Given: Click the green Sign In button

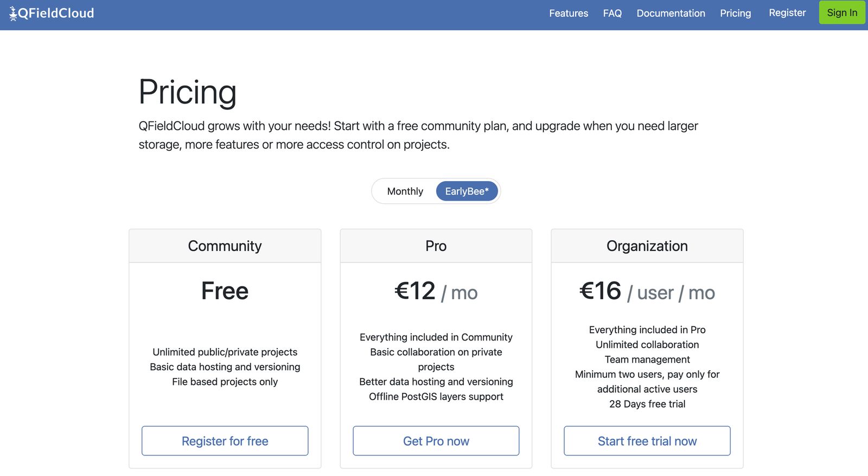Looking at the screenshot, I should tap(842, 12).
